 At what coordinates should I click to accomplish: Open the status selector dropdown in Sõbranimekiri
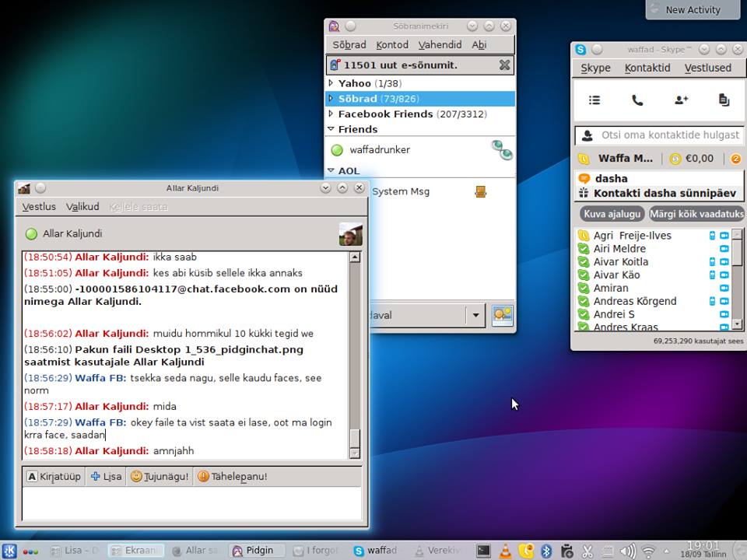(x=475, y=315)
